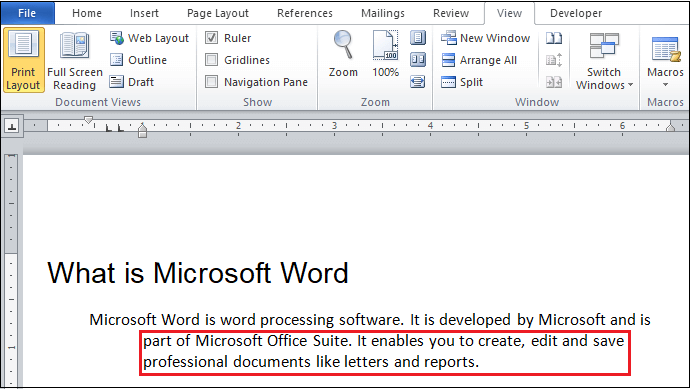Click the vertical ruler on left side
690x389 pixels.
(x=11, y=270)
